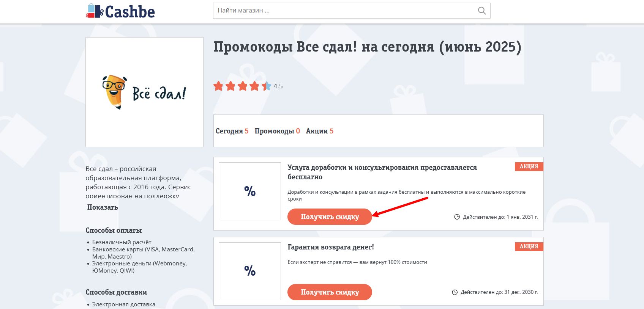Viewport: 644px width, 309px height.
Task: Click 'Электронная доставка' list item
Action: pyautogui.click(x=124, y=304)
